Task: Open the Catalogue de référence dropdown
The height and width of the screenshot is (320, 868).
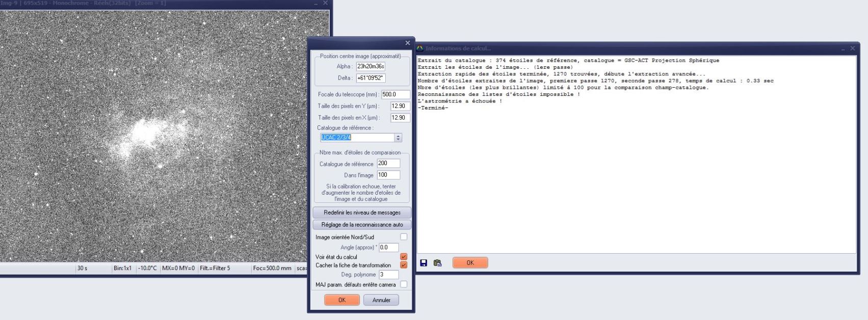Action: click(x=398, y=138)
